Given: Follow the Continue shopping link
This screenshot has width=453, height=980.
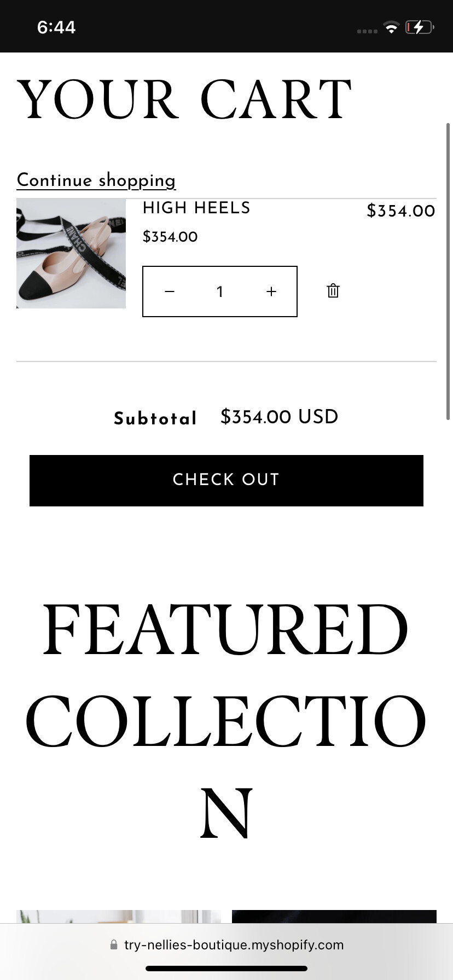Looking at the screenshot, I should coord(96,180).
